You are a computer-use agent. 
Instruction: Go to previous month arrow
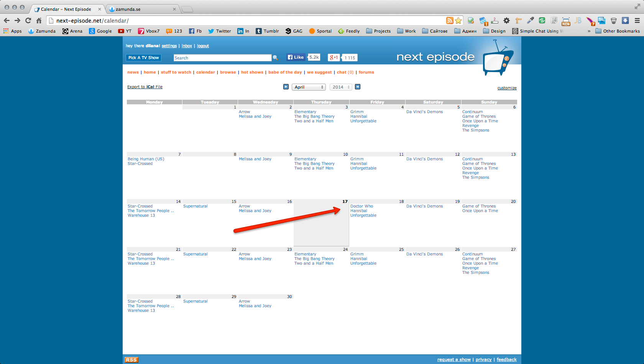tap(286, 87)
